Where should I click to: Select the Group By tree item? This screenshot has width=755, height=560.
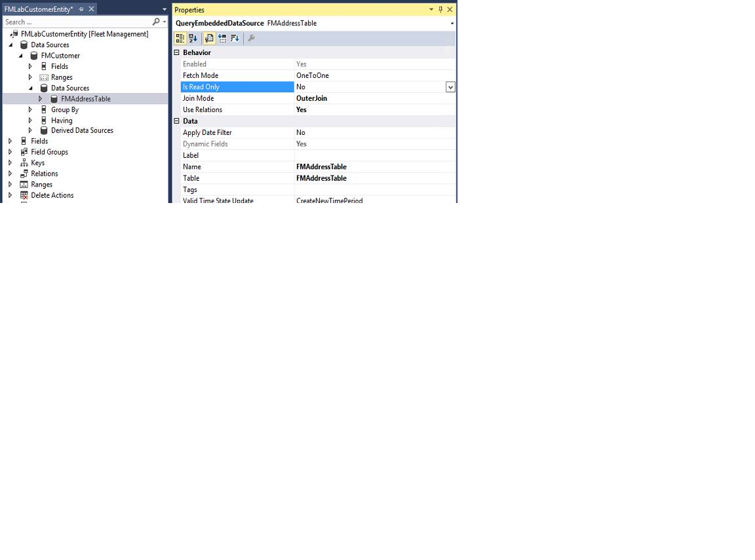pyautogui.click(x=64, y=109)
